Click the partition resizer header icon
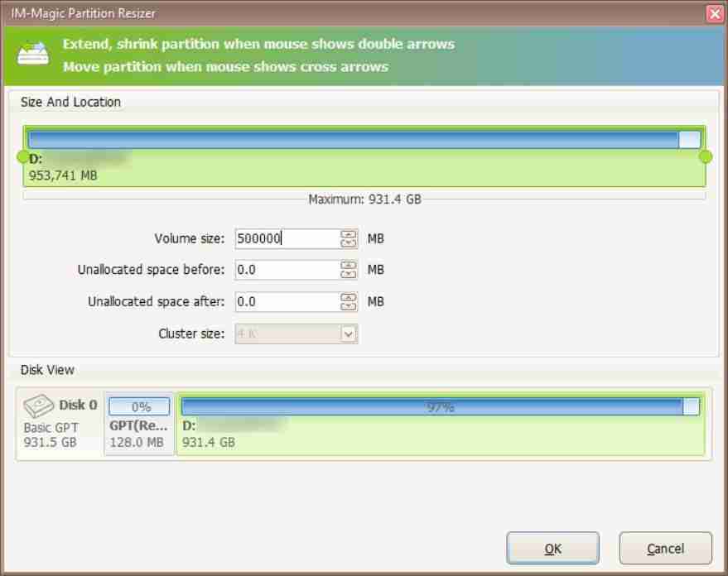Screen dimensions: 728x576 point(33,53)
